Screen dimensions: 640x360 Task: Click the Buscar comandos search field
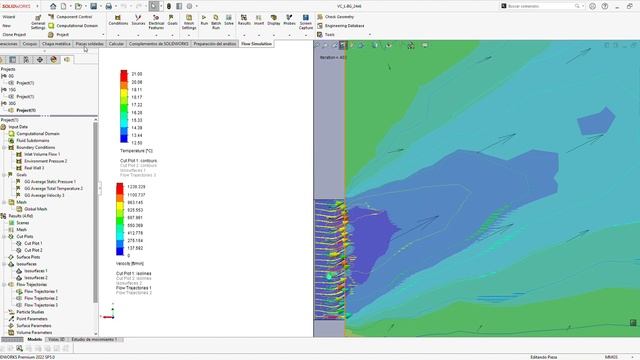[540, 6]
